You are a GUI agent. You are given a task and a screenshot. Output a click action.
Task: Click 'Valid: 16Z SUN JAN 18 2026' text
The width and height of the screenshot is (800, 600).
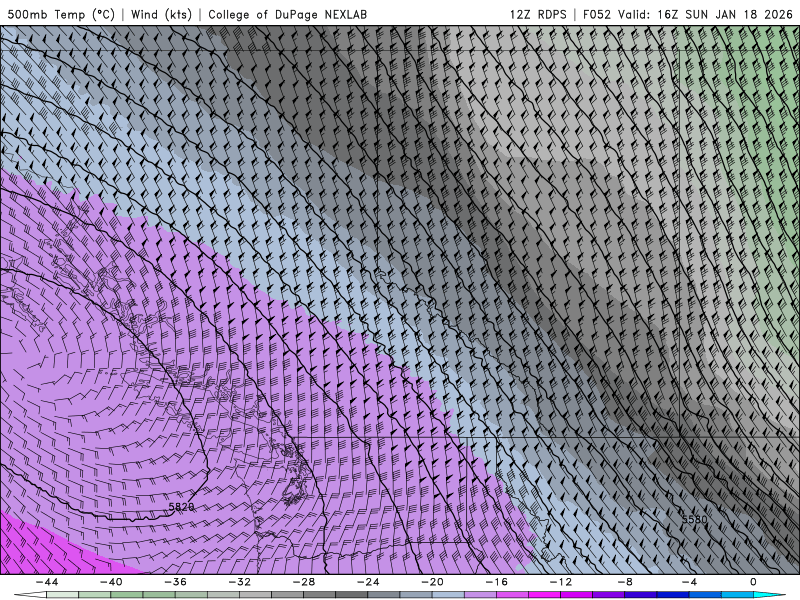[x=705, y=14]
